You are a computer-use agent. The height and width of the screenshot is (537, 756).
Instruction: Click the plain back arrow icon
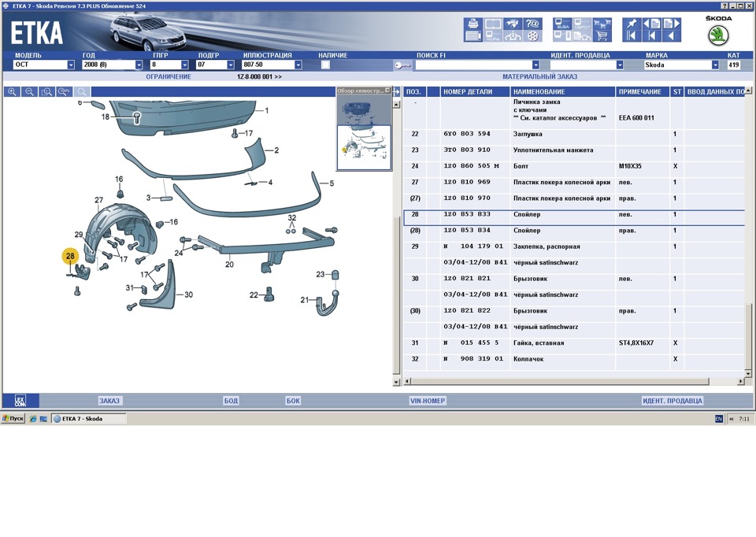coord(672,35)
